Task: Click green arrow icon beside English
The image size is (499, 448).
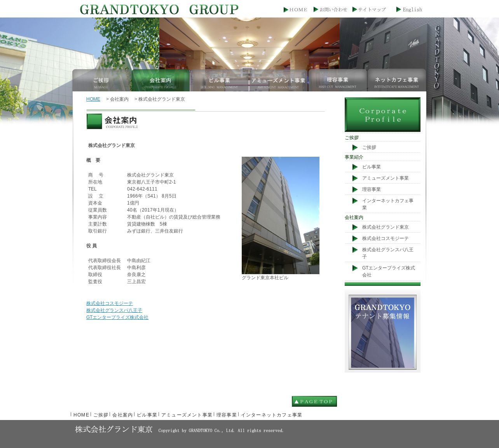Action: 399,10
